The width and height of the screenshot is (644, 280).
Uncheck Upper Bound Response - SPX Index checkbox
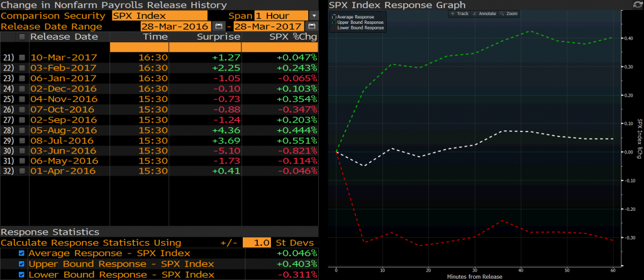pyautogui.click(x=21, y=264)
